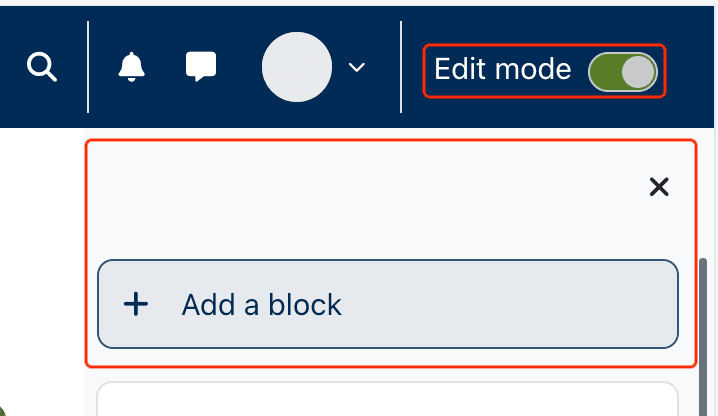Viewport: 718px width, 416px height.
Task: Click the white knob of the Edit mode switch
Action: 637,71
